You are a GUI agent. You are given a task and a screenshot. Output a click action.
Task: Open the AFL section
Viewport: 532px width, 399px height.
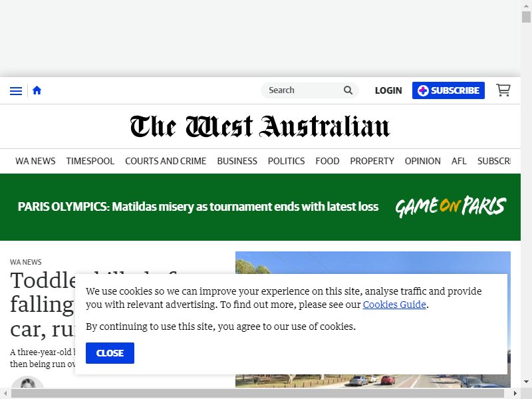(459, 161)
